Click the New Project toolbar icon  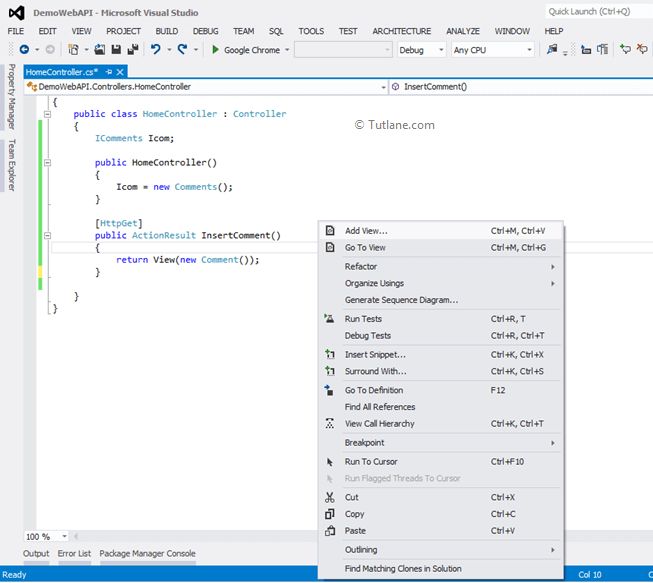point(74,50)
